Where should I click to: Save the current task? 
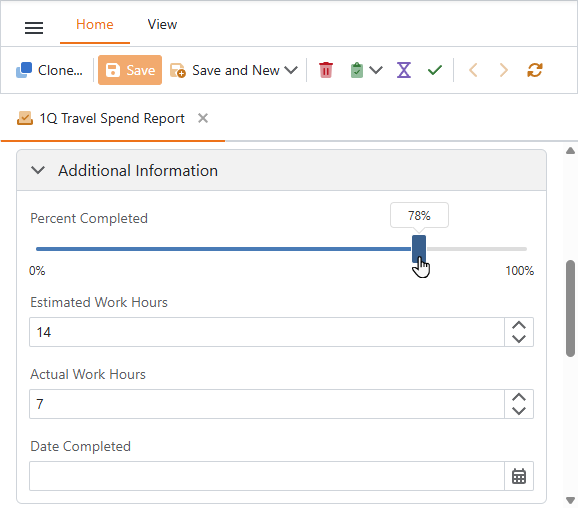coord(130,70)
